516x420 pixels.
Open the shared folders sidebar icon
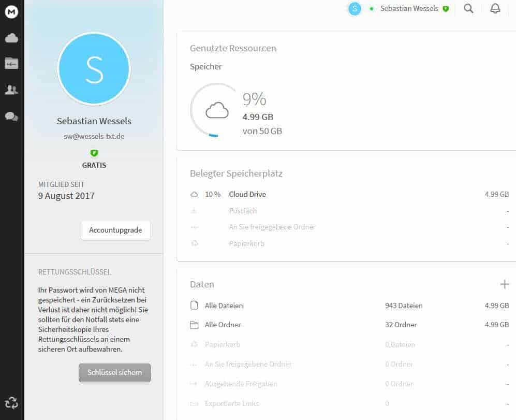pyautogui.click(x=11, y=63)
